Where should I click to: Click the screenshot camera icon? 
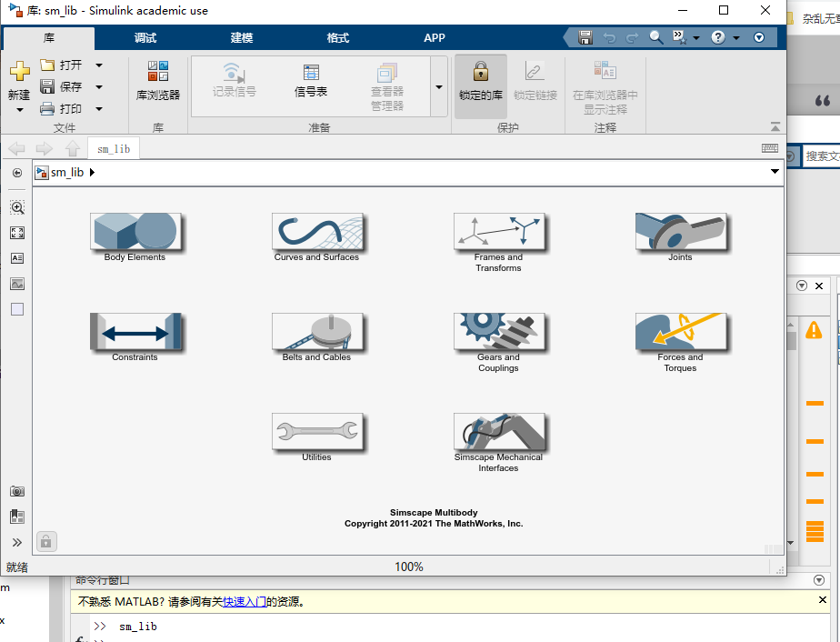pos(17,491)
